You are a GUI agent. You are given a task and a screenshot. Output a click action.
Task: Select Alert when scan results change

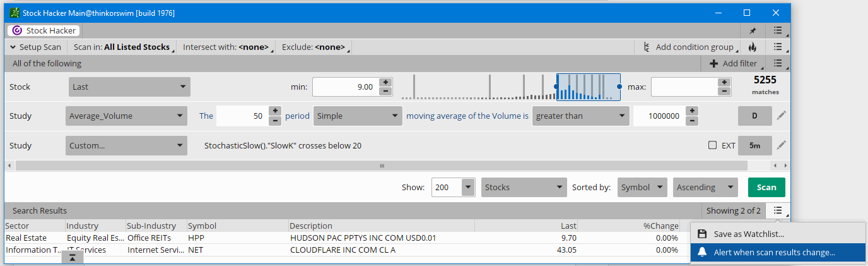click(x=778, y=252)
